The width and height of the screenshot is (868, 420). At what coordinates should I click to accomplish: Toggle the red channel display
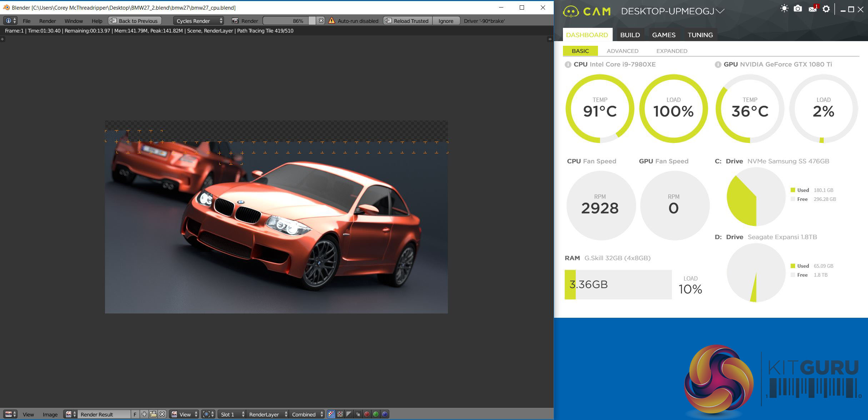pos(367,414)
